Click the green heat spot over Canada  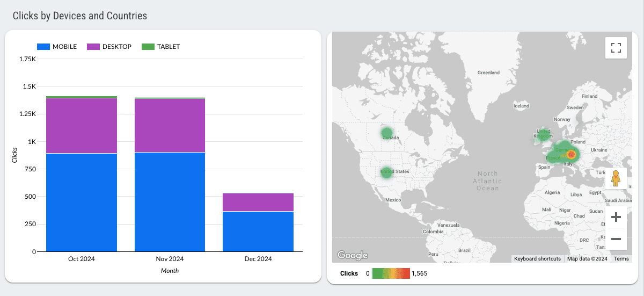(x=387, y=133)
